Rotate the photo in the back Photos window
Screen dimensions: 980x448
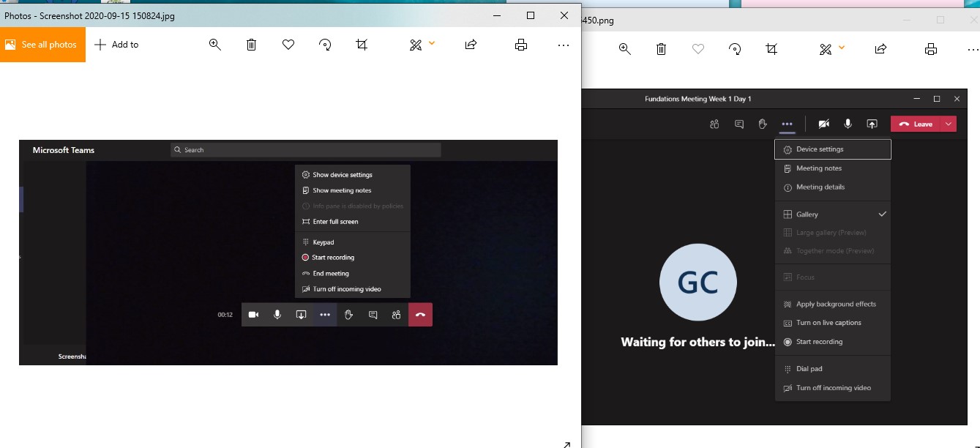click(x=735, y=49)
